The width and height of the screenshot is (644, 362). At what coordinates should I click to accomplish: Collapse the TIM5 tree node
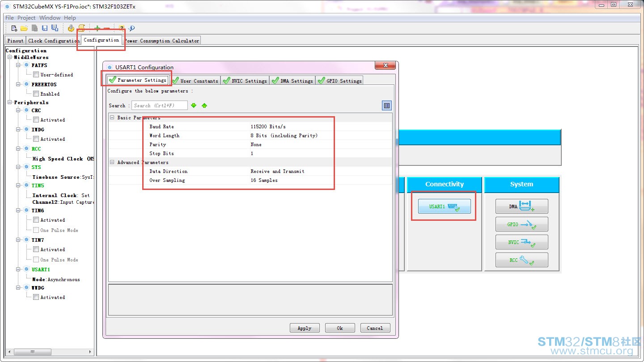click(x=19, y=185)
